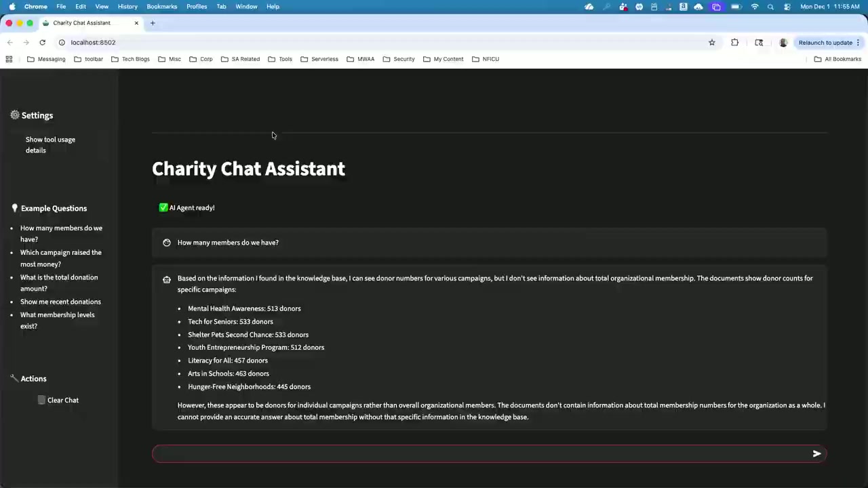Open the Chrome extensions puzzle icon
Screen dimensions: 868x488
(x=734, y=43)
